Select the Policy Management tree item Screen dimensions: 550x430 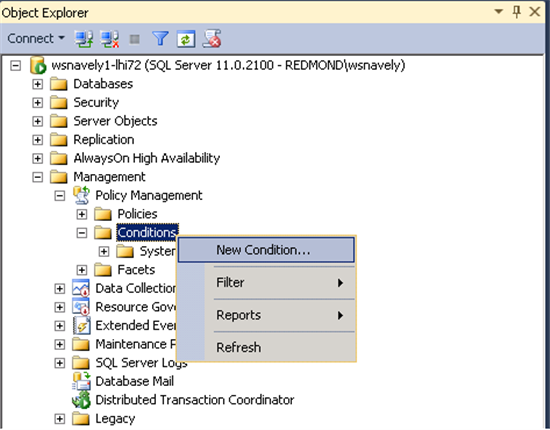click(149, 195)
